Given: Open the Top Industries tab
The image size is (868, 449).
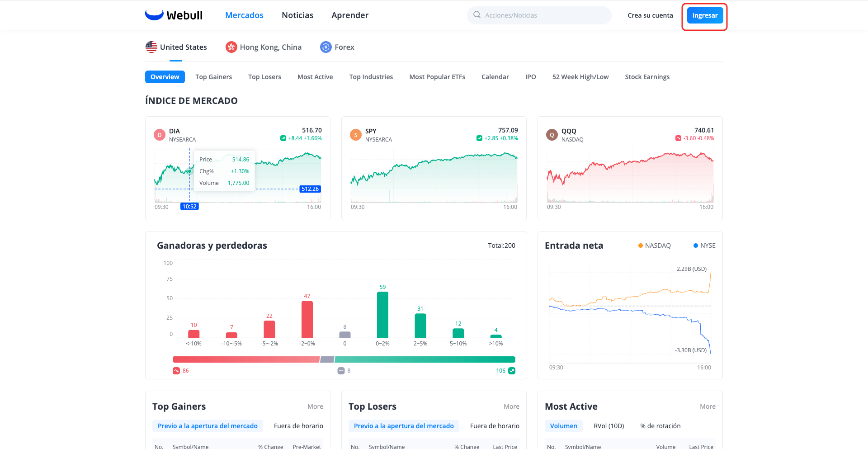Looking at the screenshot, I should (371, 77).
